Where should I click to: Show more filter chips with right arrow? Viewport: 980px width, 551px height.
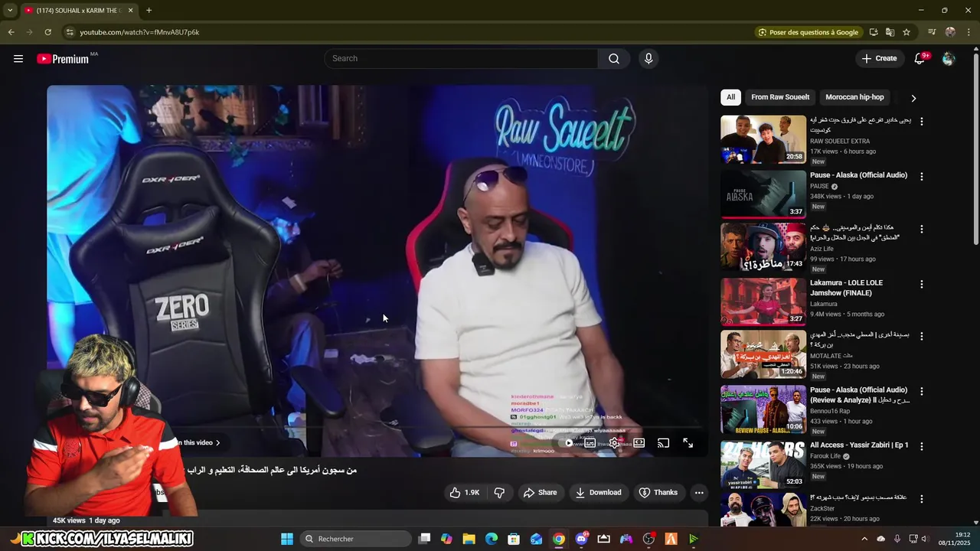pos(913,98)
